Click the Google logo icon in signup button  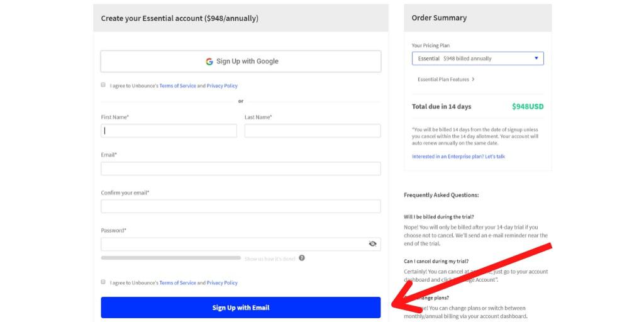(209, 61)
